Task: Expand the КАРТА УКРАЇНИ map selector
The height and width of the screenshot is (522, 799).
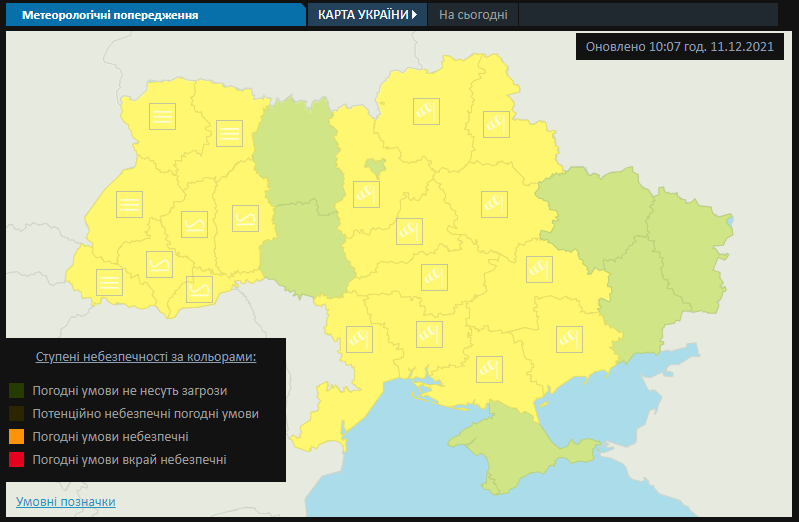Action: coord(366,15)
